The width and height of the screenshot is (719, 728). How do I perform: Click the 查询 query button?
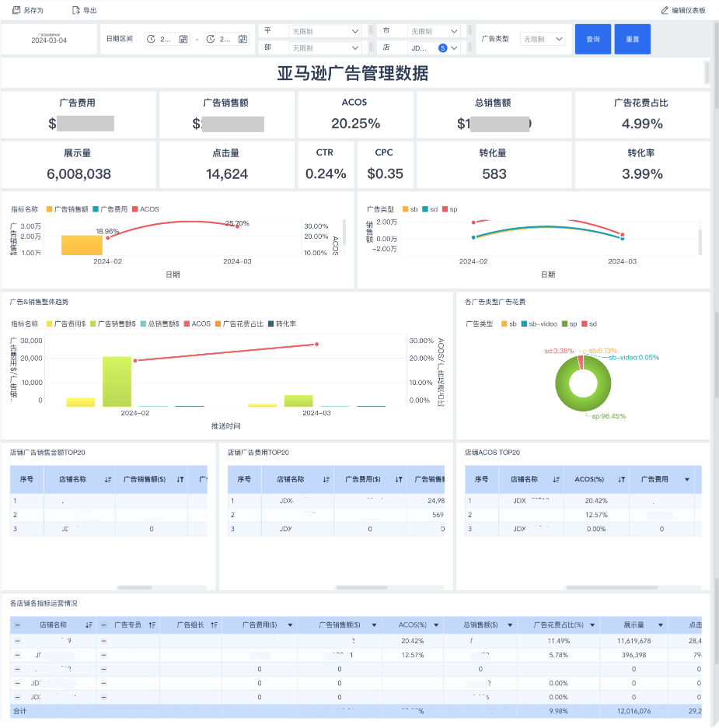(592, 39)
